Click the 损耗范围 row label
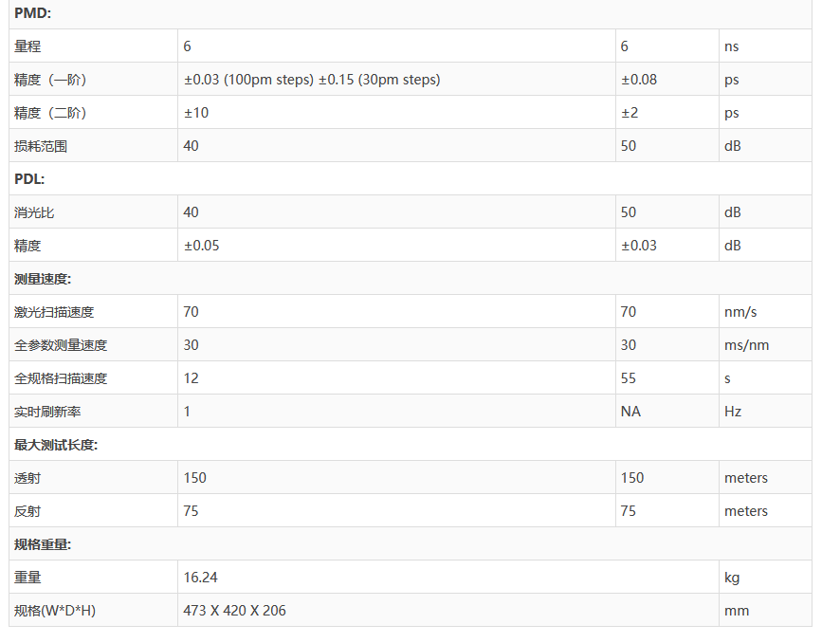Viewport: 840px width, 643px height. [x=41, y=146]
